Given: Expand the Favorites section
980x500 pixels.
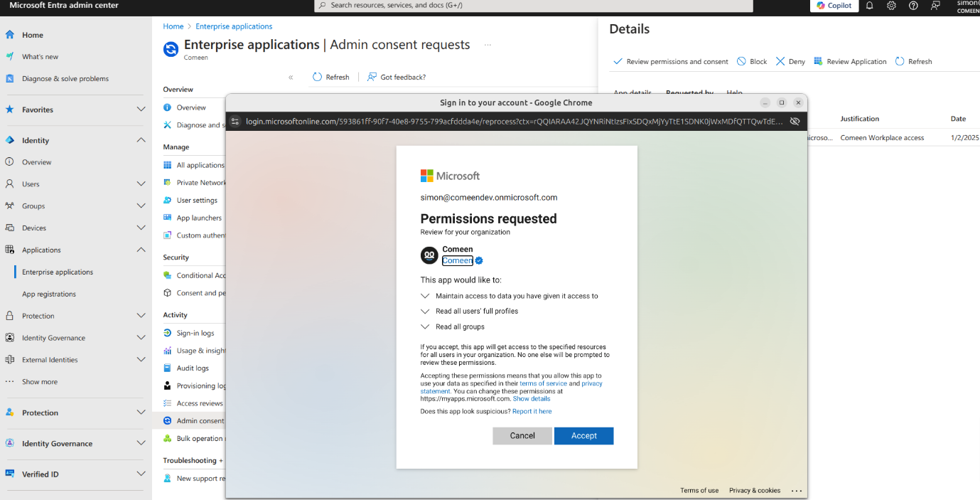Looking at the screenshot, I should pyautogui.click(x=141, y=110).
